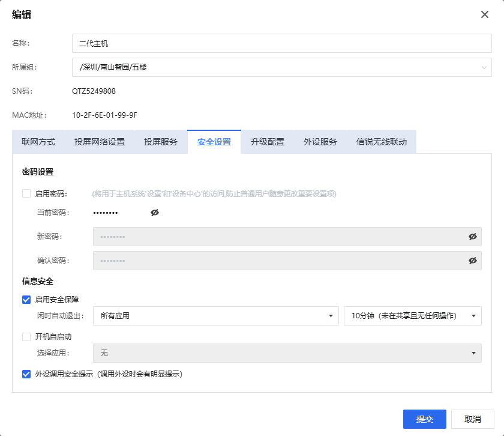Open 所有应用 idle-exit dropdown
504x436 pixels.
215,316
